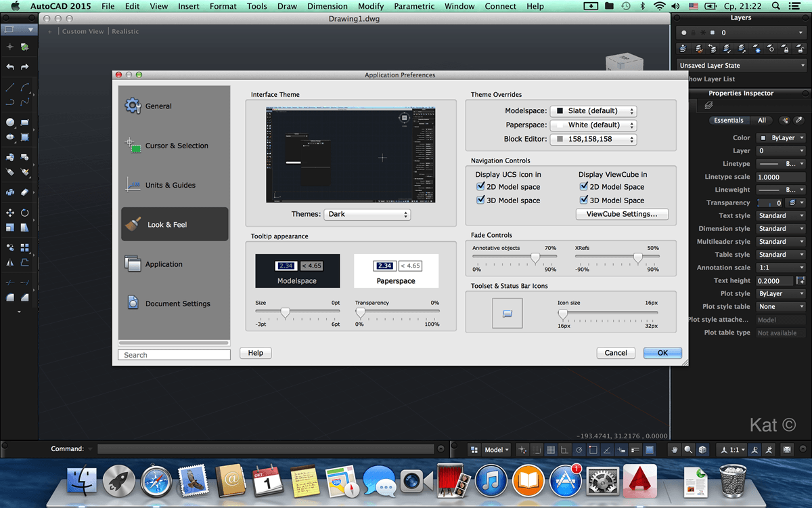
Task: Open Document Settings preferences
Action: (x=175, y=303)
